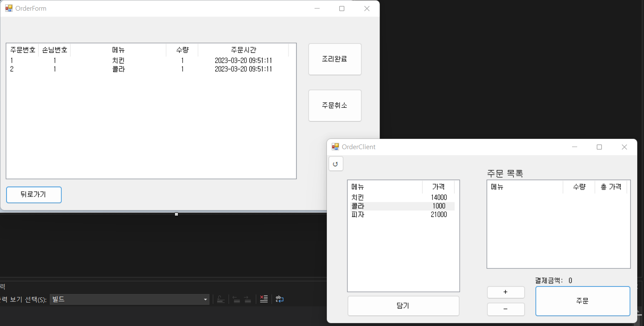Open the 빌드 output view selector dropdown
Image resolution: width=644 pixels, height=326 pixels.
[205, 299]
